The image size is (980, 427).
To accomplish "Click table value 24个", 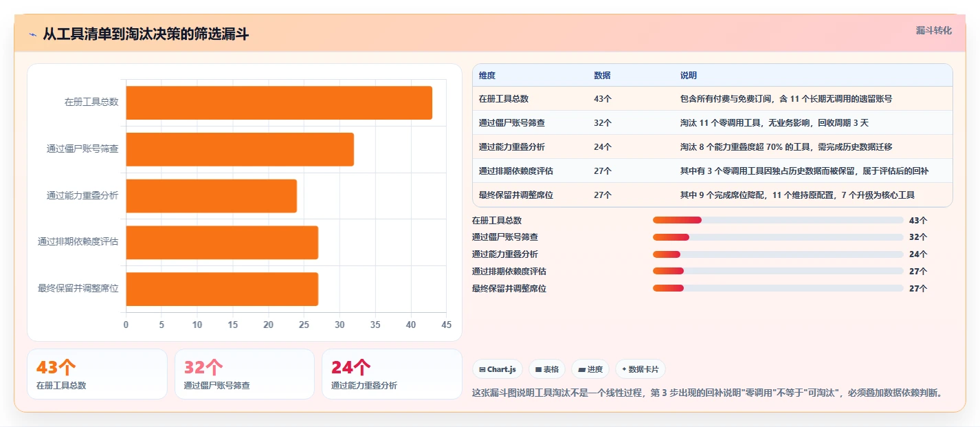I will click(603, 147).
